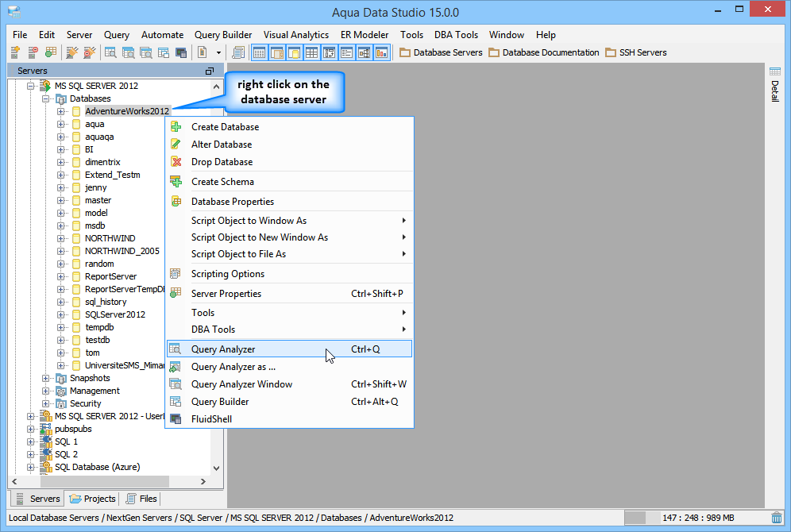791x532 pixels.
Task: Open the new document dropdown arrow
Action: (x=218, y=52)
